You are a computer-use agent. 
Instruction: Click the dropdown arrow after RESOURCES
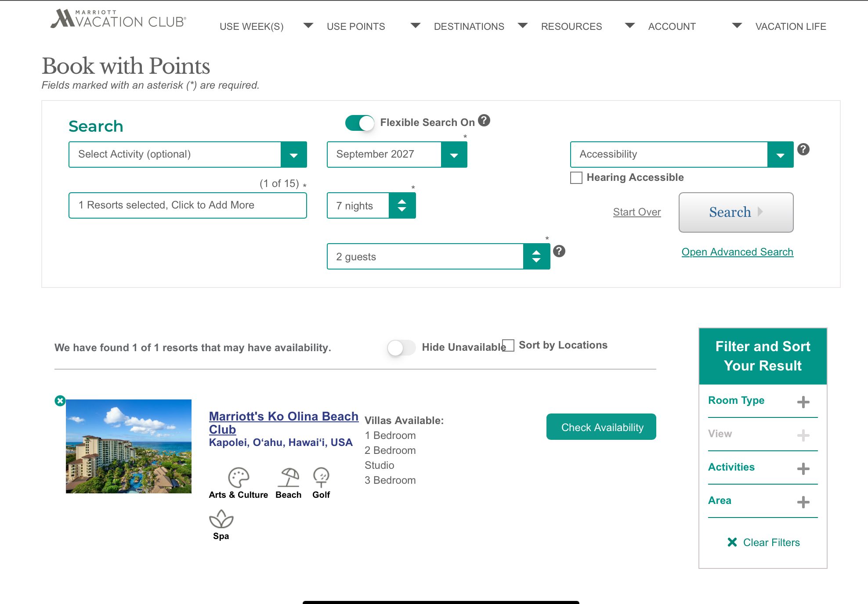(x=630, y=25)
